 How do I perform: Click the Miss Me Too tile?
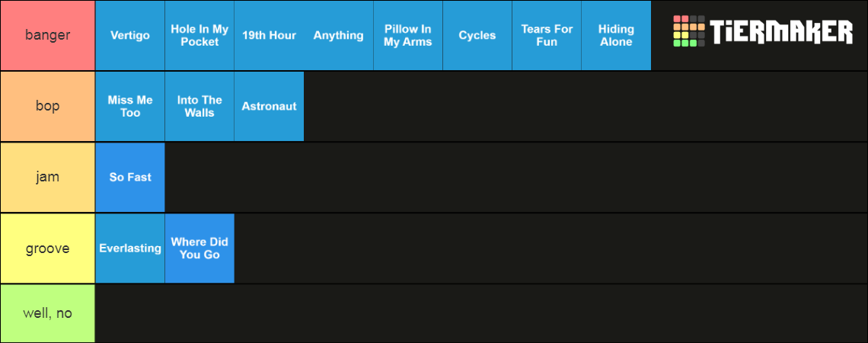click(x=130, y=107)
